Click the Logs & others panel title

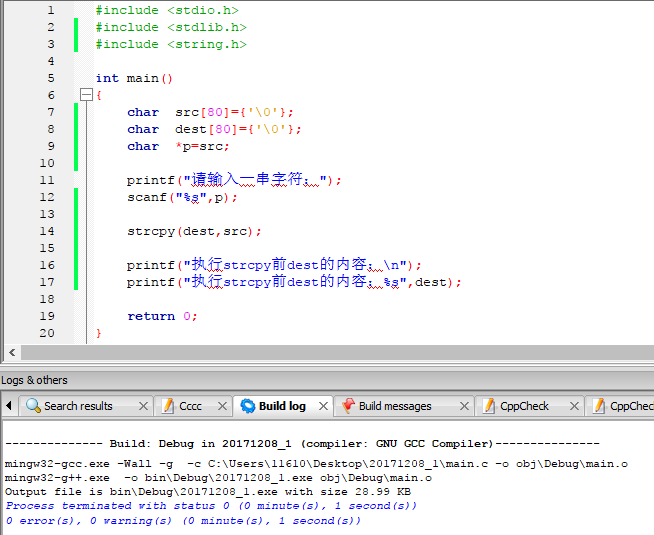34,380
